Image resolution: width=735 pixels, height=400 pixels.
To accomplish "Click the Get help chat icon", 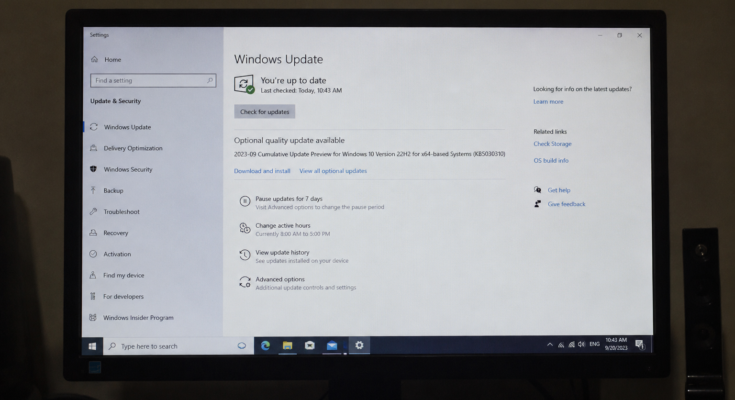I will pos(537,189).
